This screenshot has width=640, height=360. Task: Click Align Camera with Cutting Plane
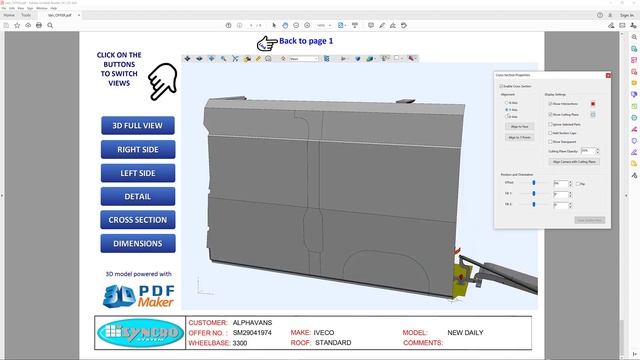574,162
